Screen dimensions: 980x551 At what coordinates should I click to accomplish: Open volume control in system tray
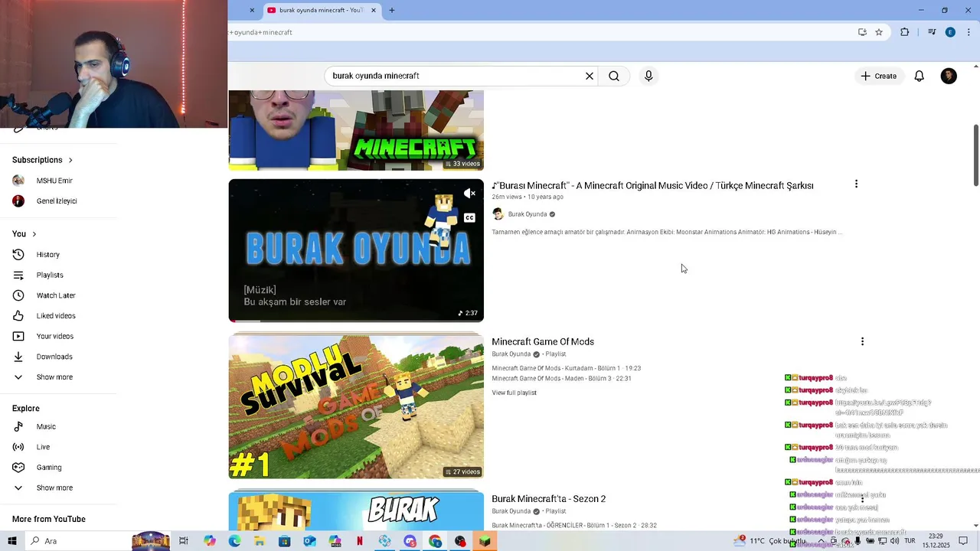[x=894, y=541]
